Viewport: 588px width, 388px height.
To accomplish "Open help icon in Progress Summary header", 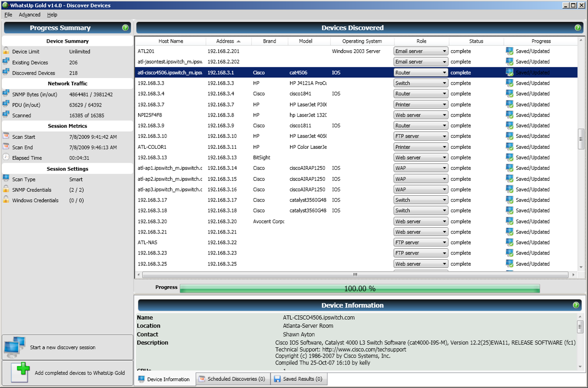I will (x=125, y=28).
